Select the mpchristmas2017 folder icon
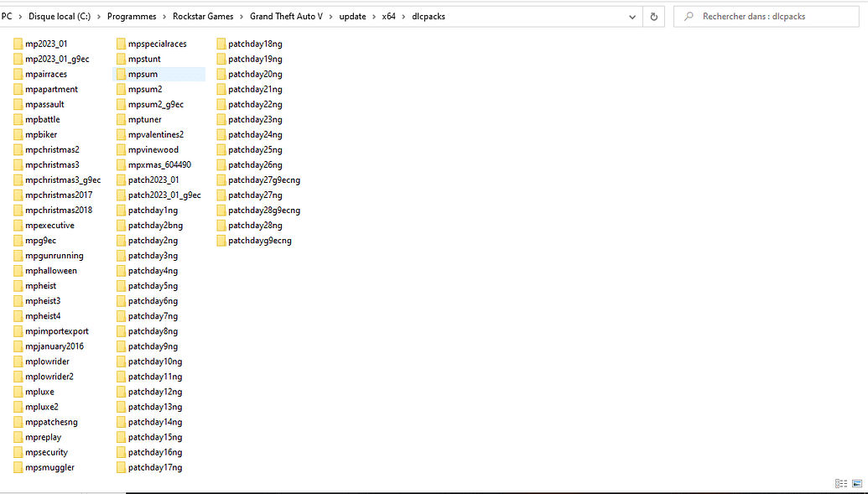 18,195
